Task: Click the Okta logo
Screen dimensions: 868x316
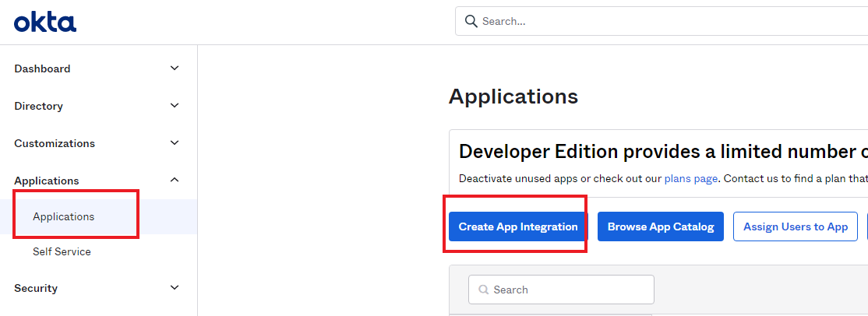Action: pos(45,23)
